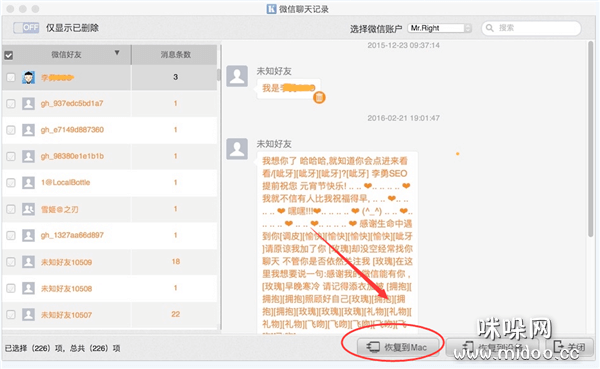Click the K app icon in title bar
This screenshot has width=600, height=369.
[271, 9]
